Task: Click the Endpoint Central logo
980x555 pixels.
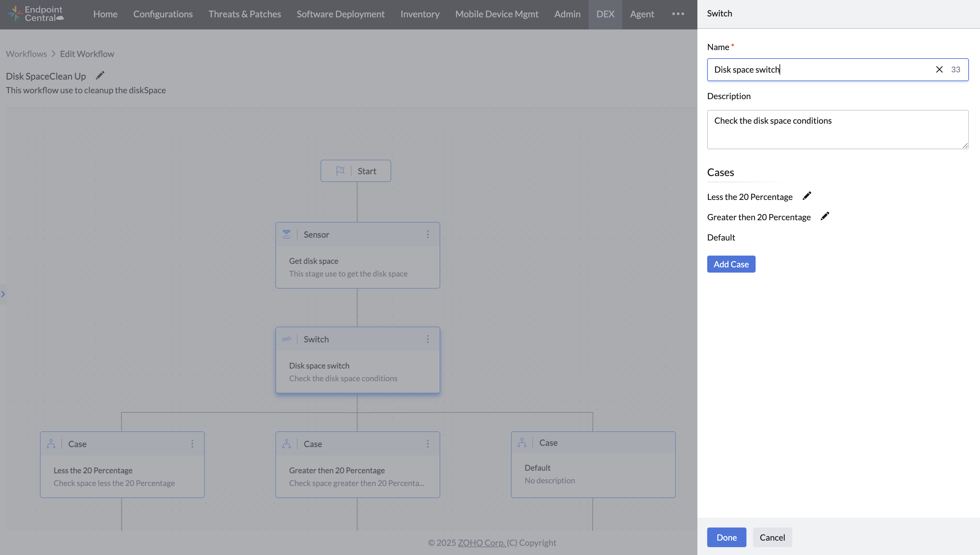Action: tap(36, 14)
